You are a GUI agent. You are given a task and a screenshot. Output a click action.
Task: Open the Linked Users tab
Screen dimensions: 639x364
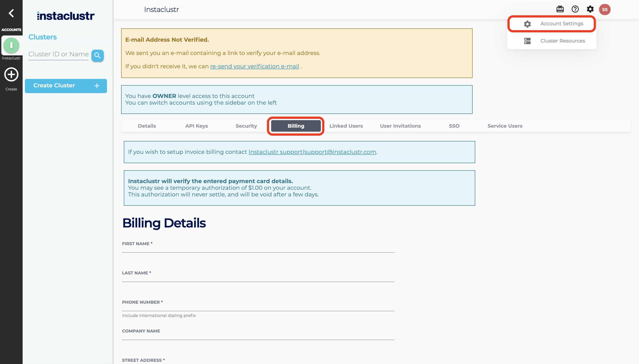(x=346, y=126)
